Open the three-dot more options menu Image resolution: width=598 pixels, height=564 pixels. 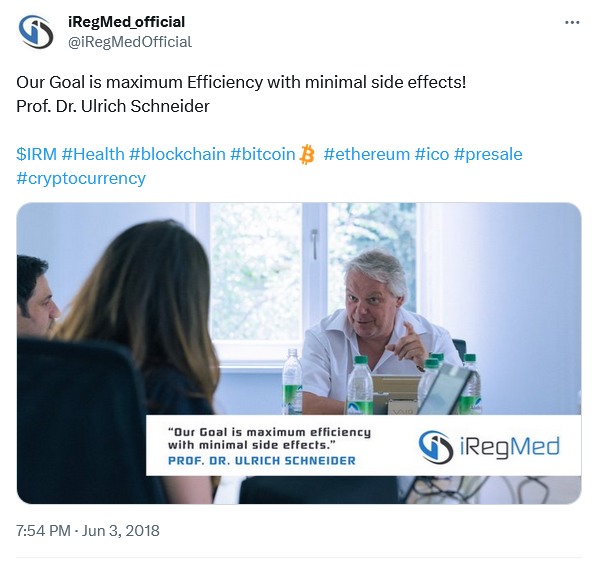[572, 23]
